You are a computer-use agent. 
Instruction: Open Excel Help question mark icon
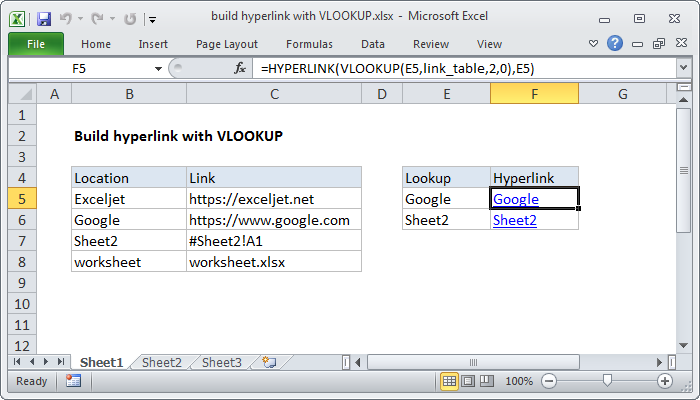click(x=615, y=43)
